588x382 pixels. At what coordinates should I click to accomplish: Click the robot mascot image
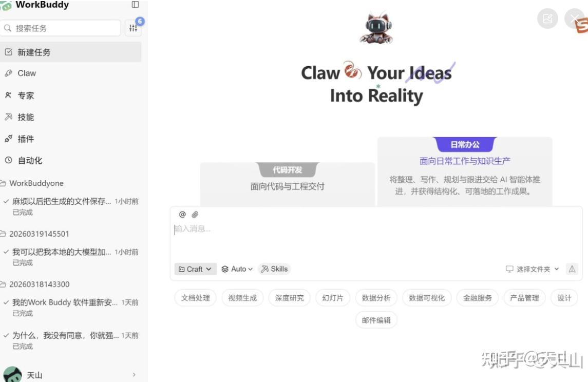[376, 28]
